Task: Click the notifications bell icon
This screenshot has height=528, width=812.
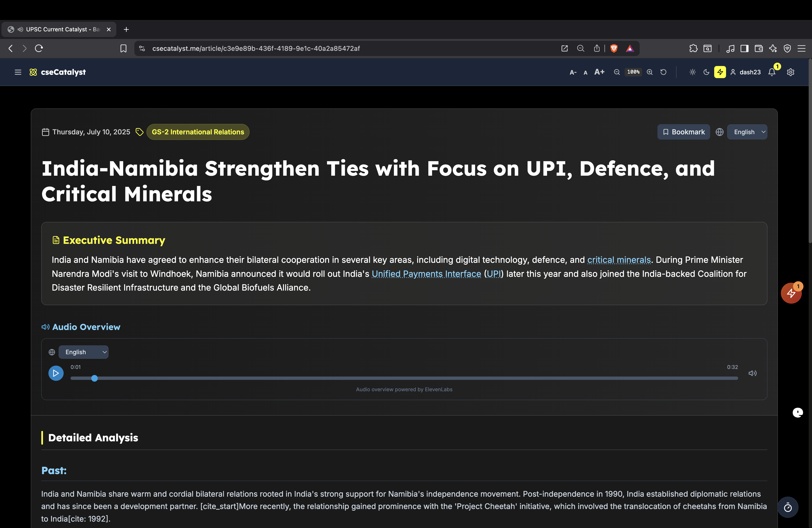Action: tap(772, 72)
